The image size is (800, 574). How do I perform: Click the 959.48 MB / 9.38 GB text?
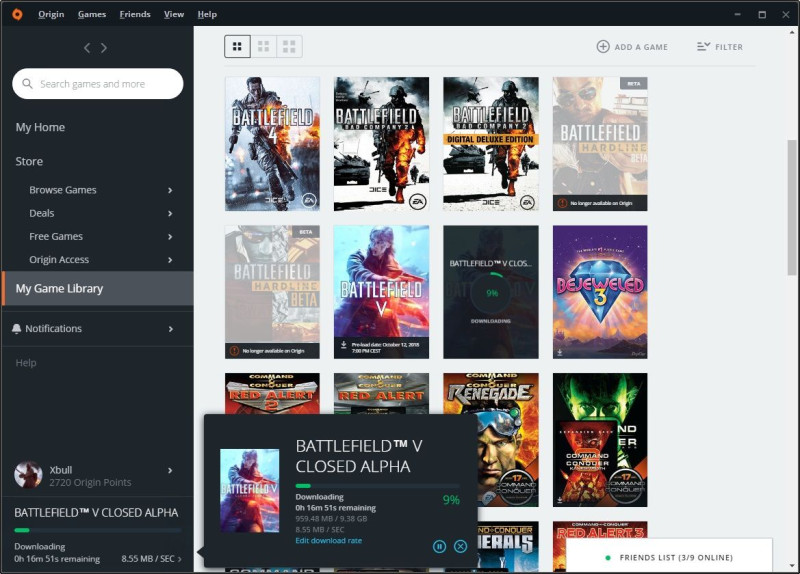coord(331,519)
